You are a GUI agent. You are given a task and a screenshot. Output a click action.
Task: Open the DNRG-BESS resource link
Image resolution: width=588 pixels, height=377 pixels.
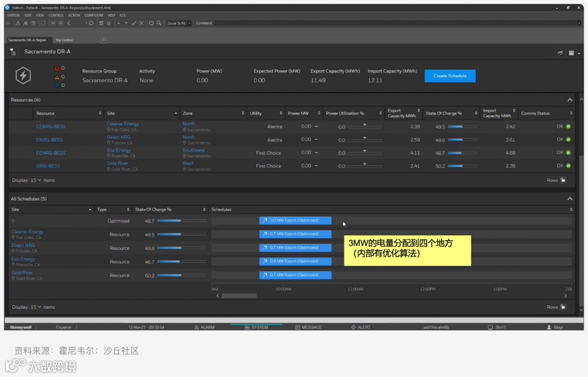[x=50, y=140]
